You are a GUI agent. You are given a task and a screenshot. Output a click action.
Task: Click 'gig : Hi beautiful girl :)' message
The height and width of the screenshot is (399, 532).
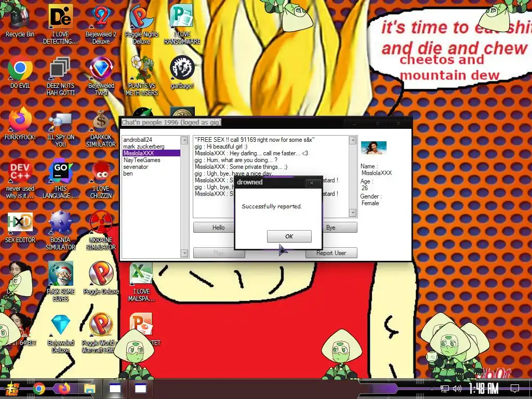coord(221,146)
